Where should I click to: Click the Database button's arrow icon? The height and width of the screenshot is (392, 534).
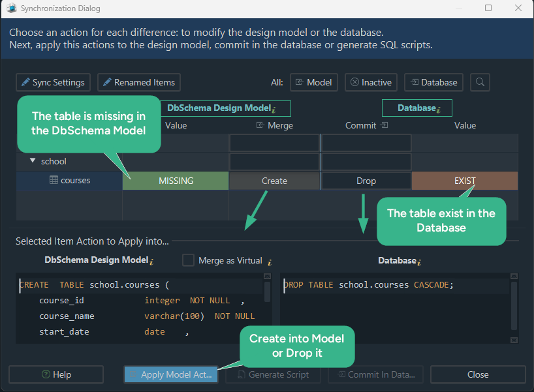(414, 82)
